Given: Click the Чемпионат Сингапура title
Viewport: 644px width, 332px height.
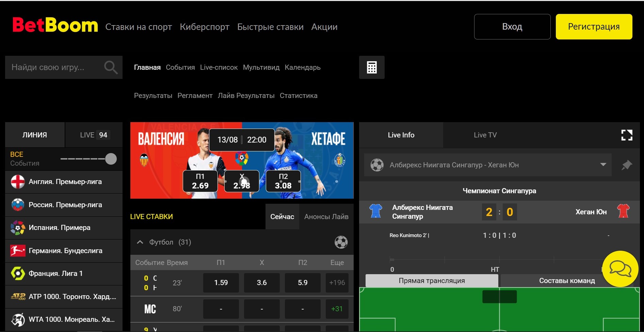Looking at the screenshot, I should pyautogui.click(x=499, y=191).
